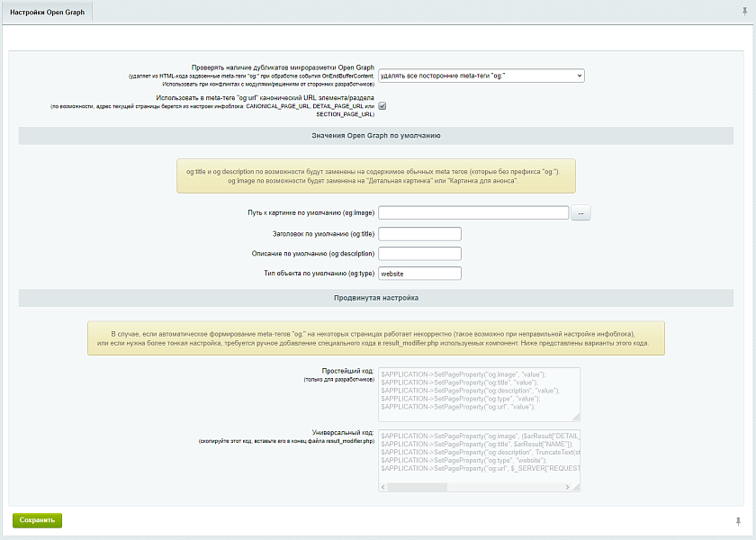This screenshot has width=756, height=540.
Task: Click the '...' browse button for og:image
Action: [581, 213]
